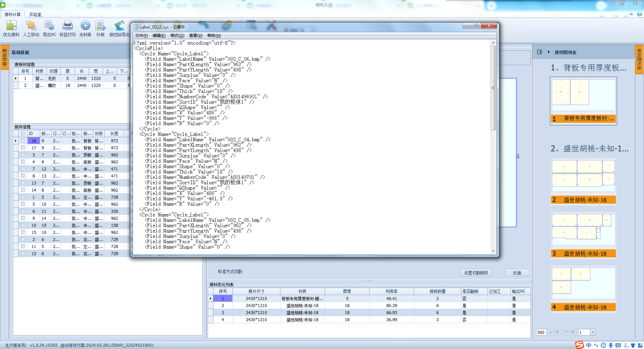Click the Sogou punctuation mode icon
The width and height of the screenshot is (644, 349).
click(x=596, y=345)
